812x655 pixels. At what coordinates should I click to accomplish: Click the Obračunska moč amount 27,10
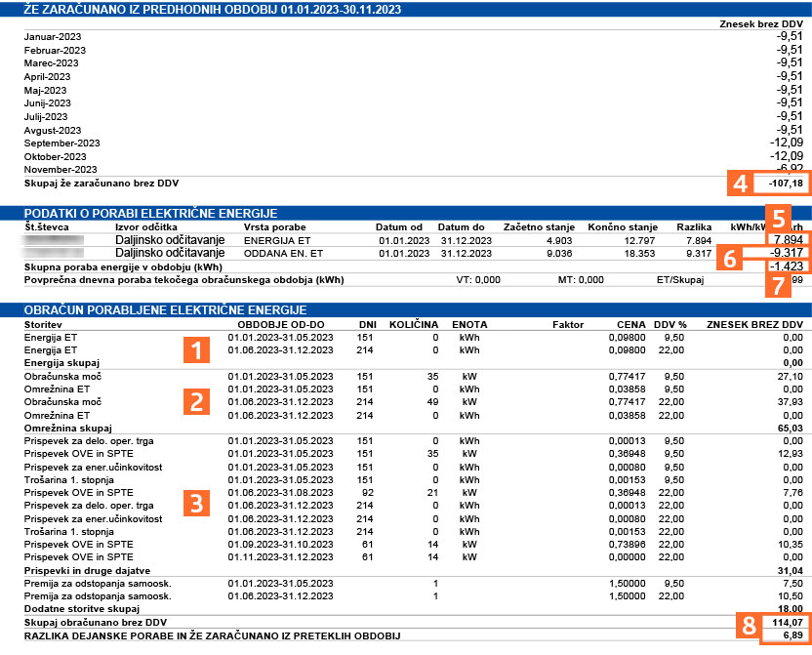coord(791,377)
